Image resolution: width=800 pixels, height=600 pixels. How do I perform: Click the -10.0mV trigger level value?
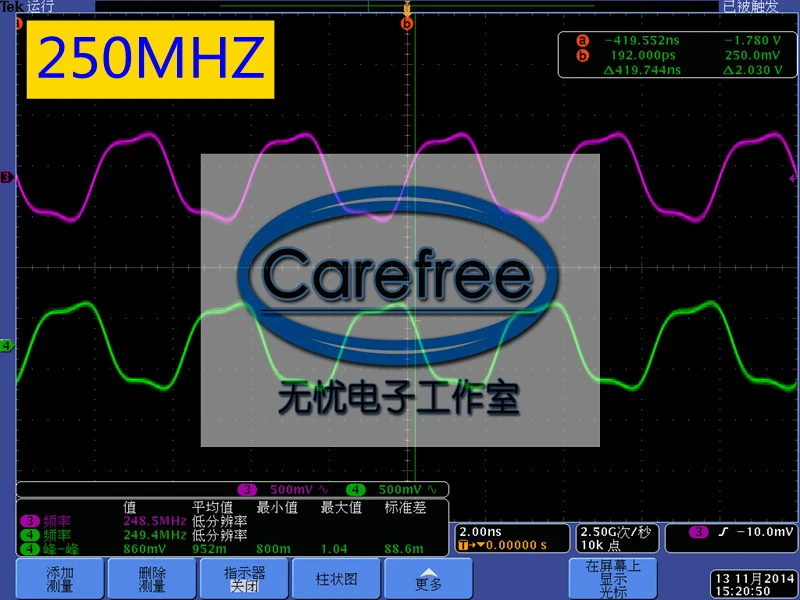(765, 532)
